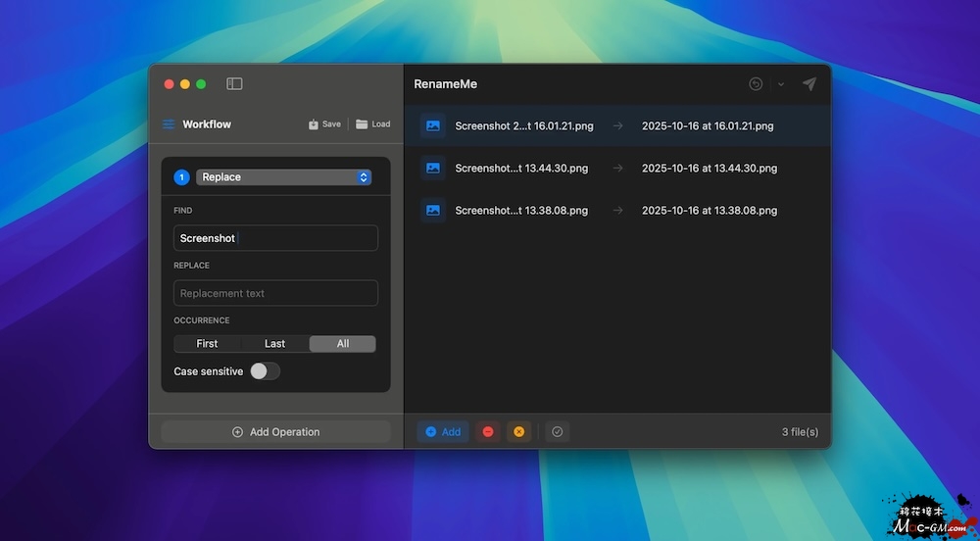Image resolution: width=980 pixels, height=541 pixels.
Task: Choose the All occurrence option
Action: pos(342,344)
